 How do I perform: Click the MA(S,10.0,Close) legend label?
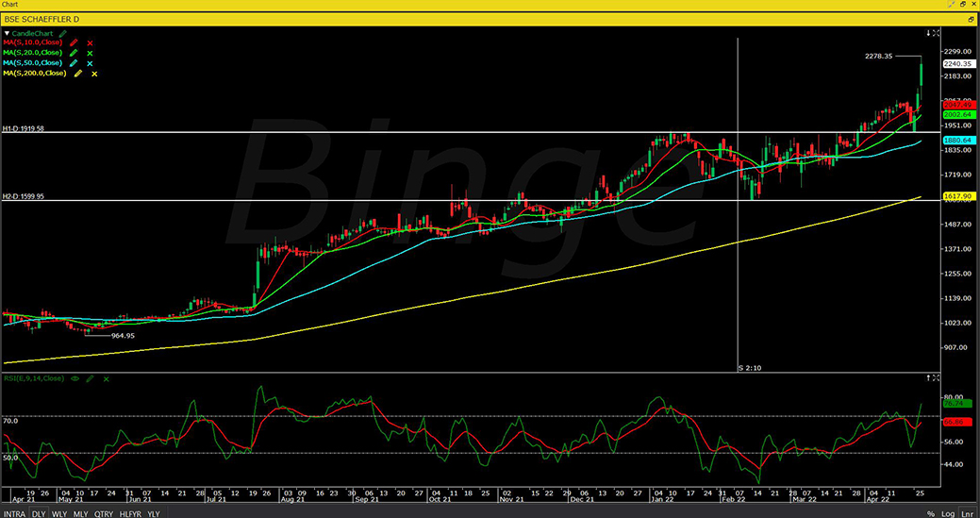(33, 42)
